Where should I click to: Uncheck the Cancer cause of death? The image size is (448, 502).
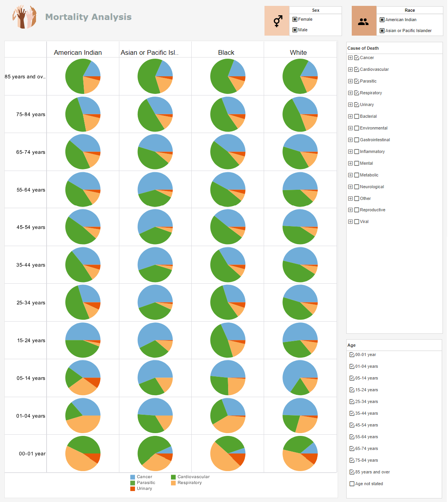[356, 58]
